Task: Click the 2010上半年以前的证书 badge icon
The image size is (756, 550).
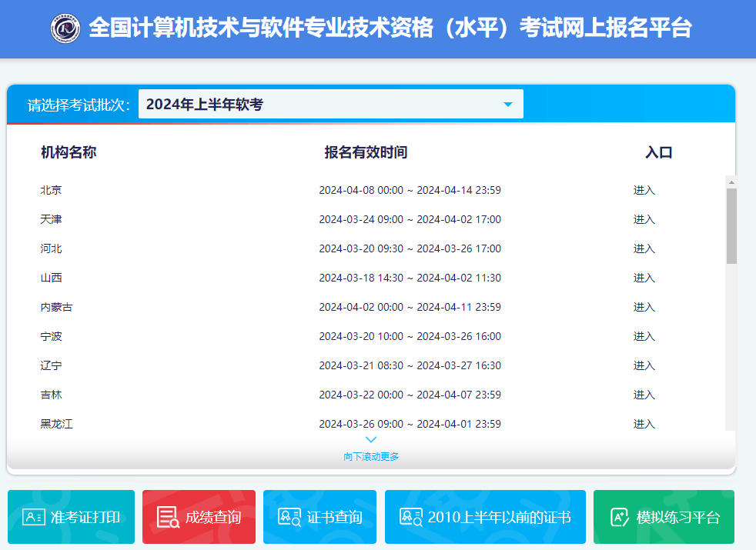Action: [x=410, y=516]
